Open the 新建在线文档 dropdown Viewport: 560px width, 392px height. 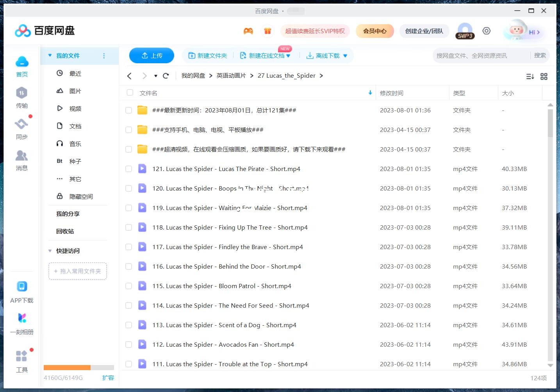tap(288, 56)
